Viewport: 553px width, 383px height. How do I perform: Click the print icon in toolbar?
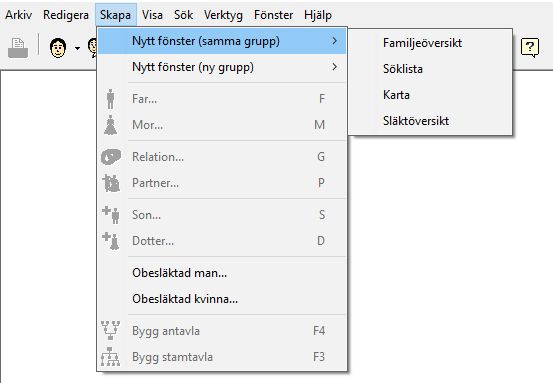(18, 48)
